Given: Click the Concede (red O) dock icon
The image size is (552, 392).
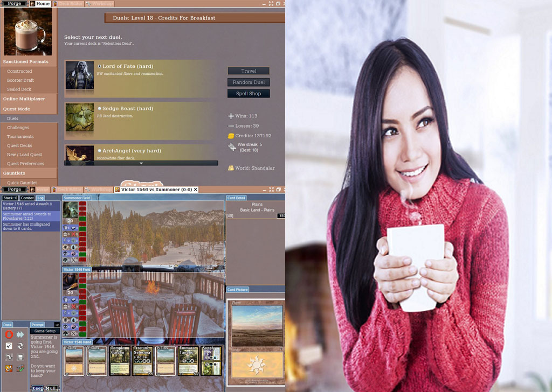Looking at the screenshot, I should coord(9,334).
